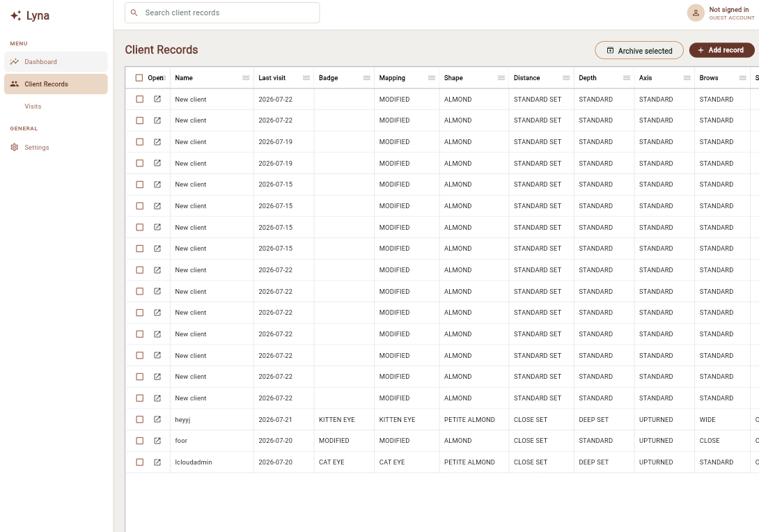
Task: Open the Brows column menu
Action: pyautogui.click(x=743, y=78)
